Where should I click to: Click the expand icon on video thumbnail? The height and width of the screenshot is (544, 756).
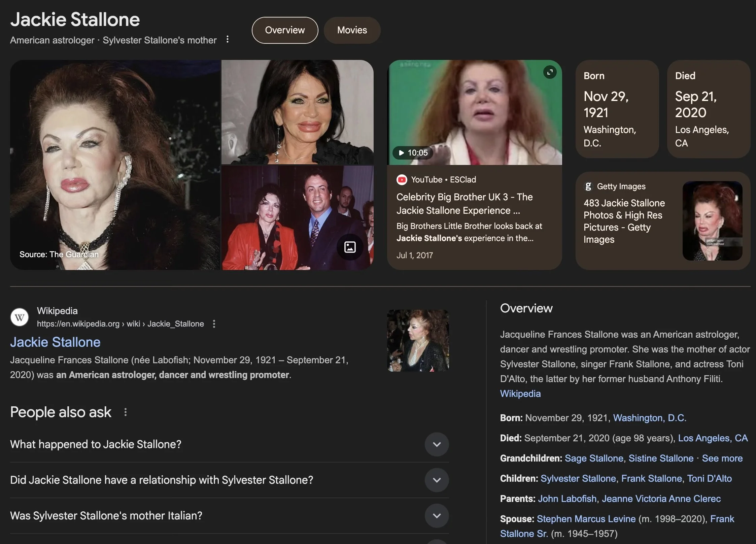point(550,72)
